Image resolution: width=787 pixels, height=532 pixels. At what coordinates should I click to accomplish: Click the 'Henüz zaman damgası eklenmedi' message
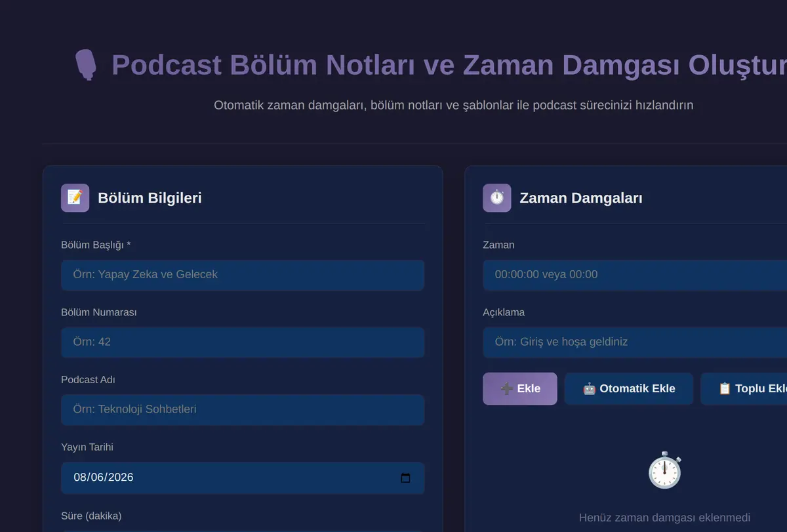[x=664, y=518]
